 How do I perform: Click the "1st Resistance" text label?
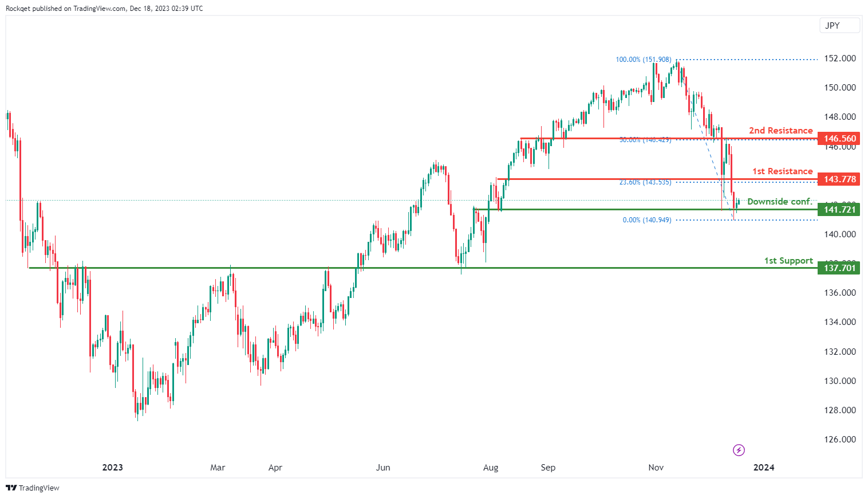point(782,171)
